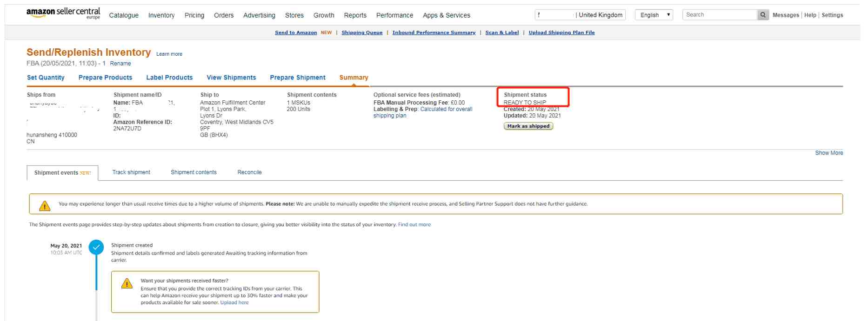Open the Upload Shipping Plan File link

coord(561,33)
